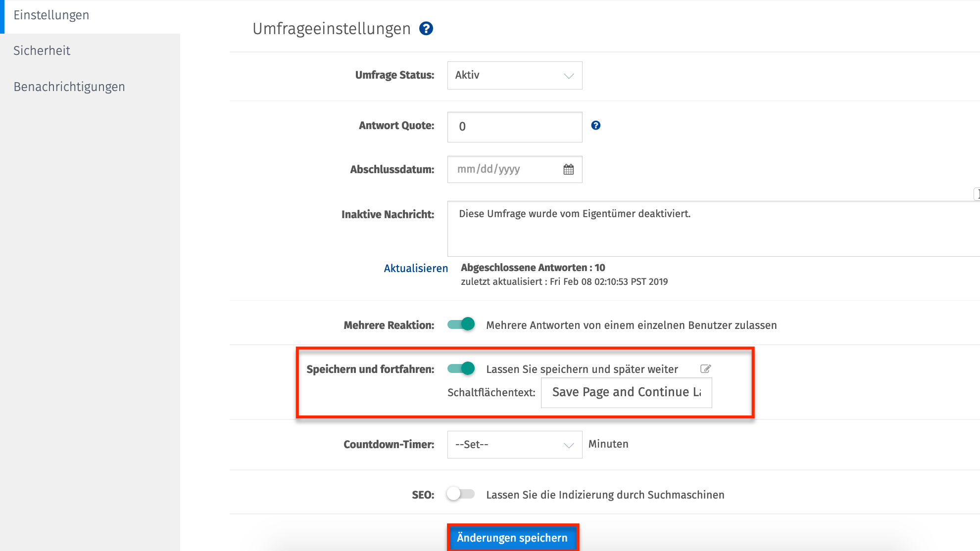Click the chevron arrow on the Aktiv selector
This screenshot has height=551, width=980.
[x=568, y=75]
